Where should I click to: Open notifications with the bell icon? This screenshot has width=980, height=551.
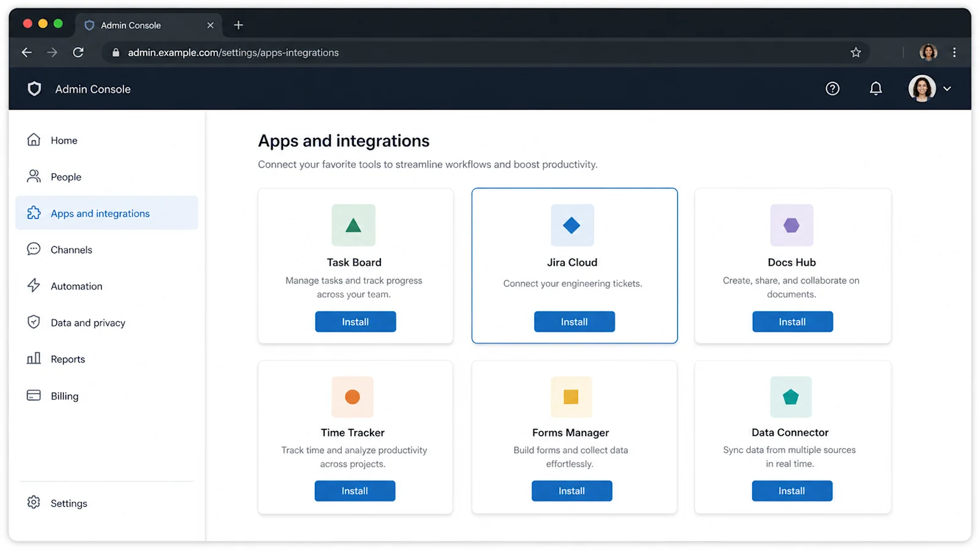pos(876,89)
